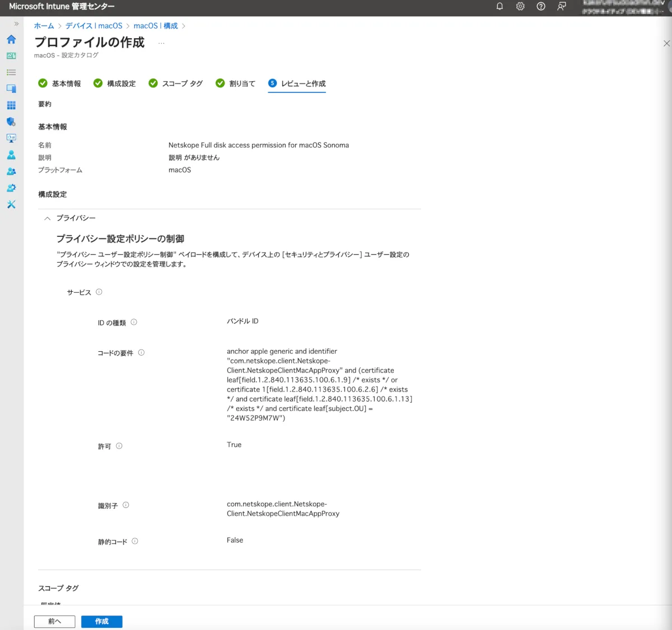Open the notifications bell
672x630 pixels.
click(x=500, y=6)
